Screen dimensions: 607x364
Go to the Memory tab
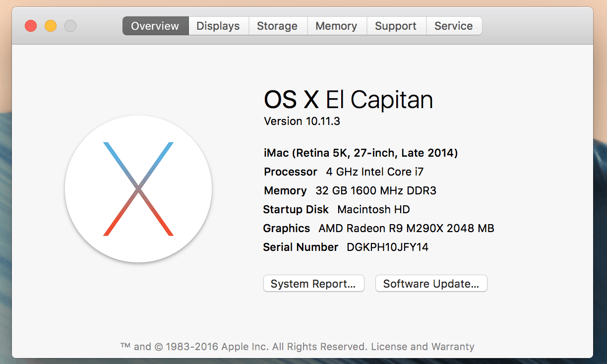[x=336, y=26]
